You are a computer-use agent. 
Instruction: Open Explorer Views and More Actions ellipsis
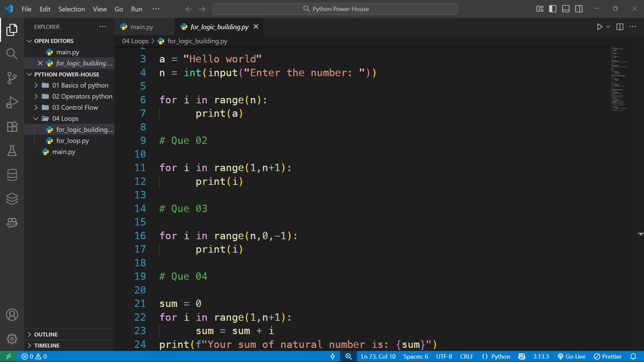tap(103, 27)
